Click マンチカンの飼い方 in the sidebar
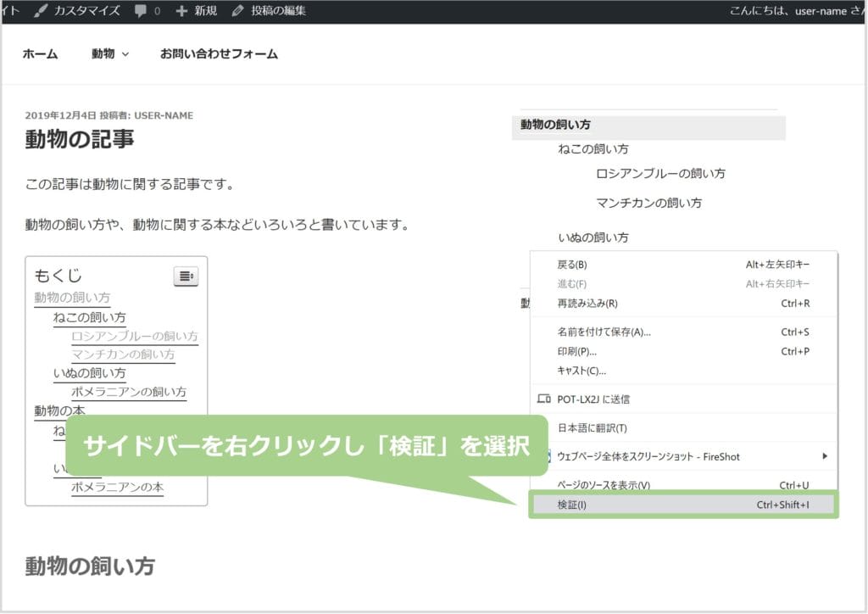The image size is (868, 614). (x=648, y=204)
